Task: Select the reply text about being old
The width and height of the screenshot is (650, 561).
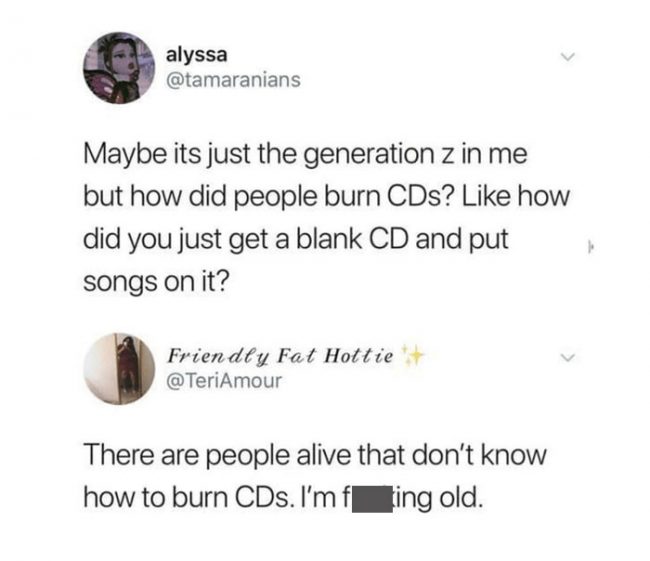Action: (315, 477)
